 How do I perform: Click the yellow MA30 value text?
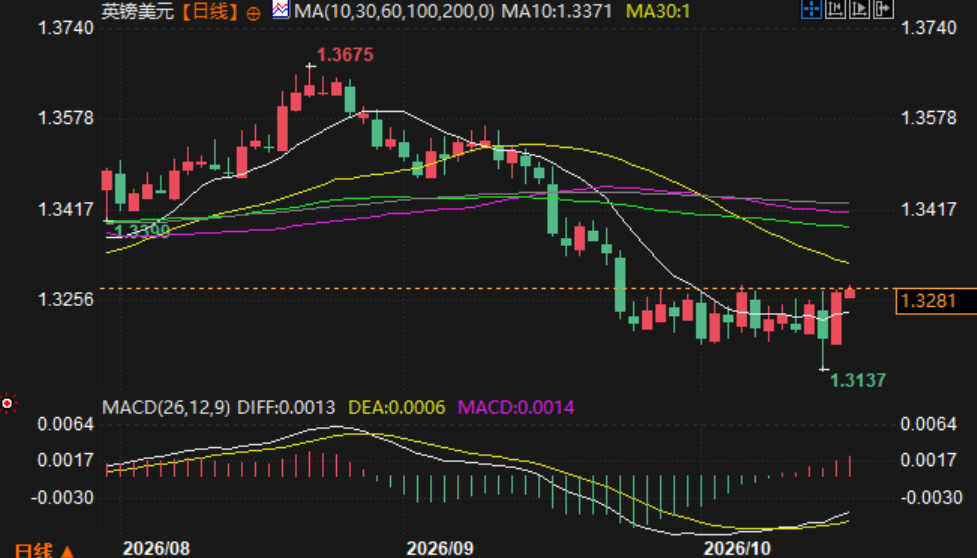[x=658, y=11]
